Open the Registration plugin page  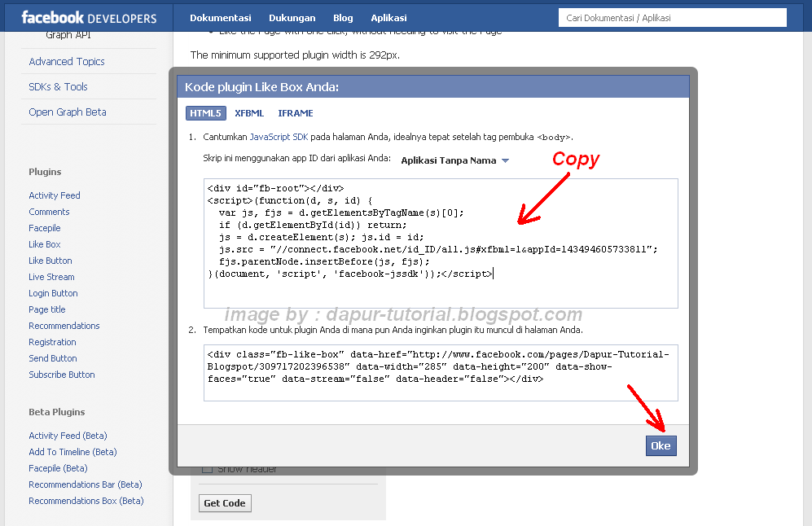[52, 342]
